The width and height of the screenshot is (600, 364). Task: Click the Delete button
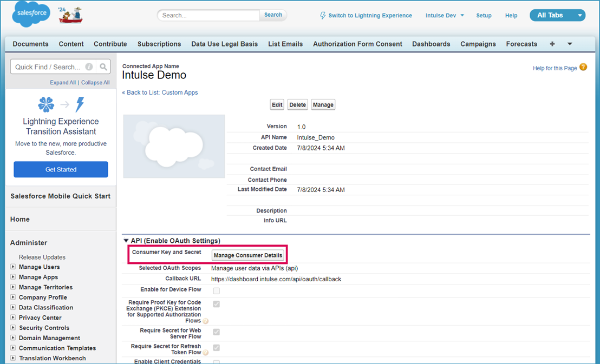[297, 105]
